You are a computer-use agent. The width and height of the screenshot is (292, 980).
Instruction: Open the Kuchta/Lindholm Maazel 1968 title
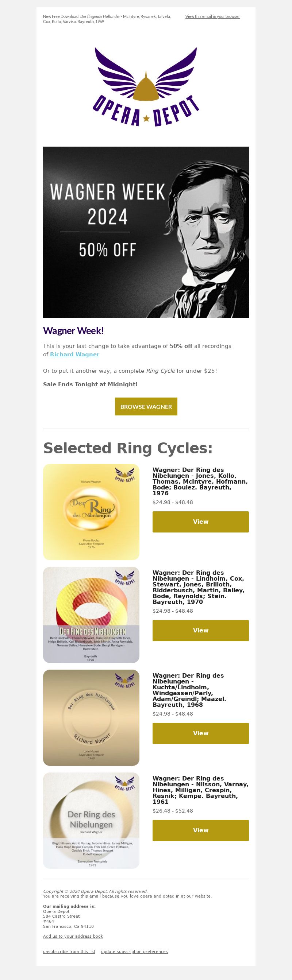[189, 690]
